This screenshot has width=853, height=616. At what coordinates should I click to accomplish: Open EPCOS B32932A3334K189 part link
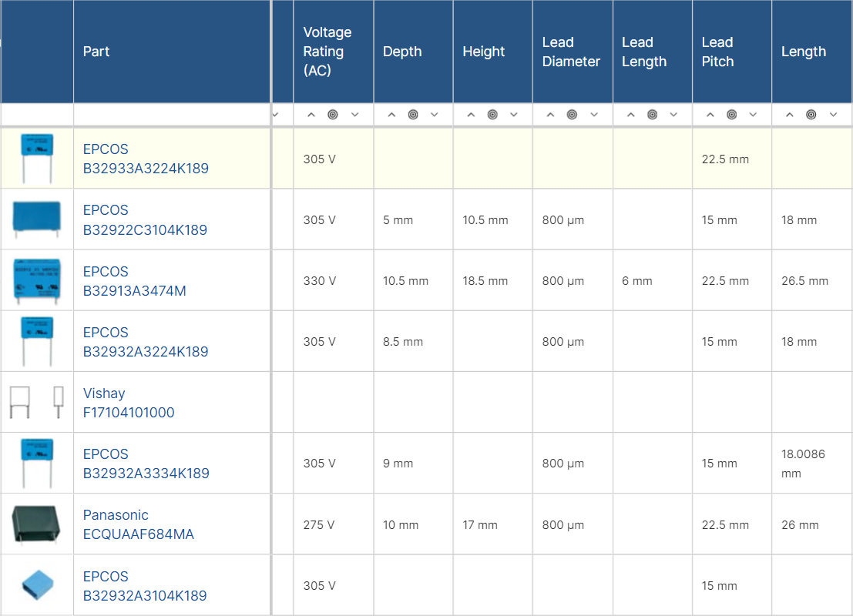(x=146, y=464)
